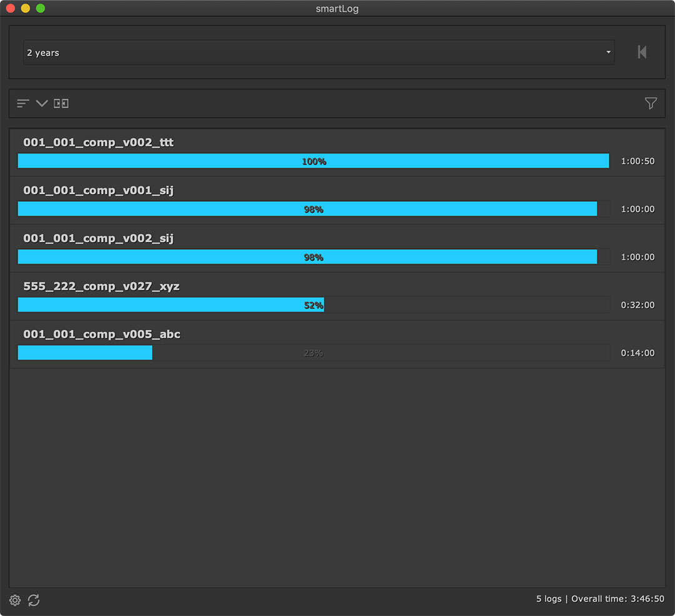Open the funnel filter icon
This screenshot has height=616, width=675.
pos(651,103)
